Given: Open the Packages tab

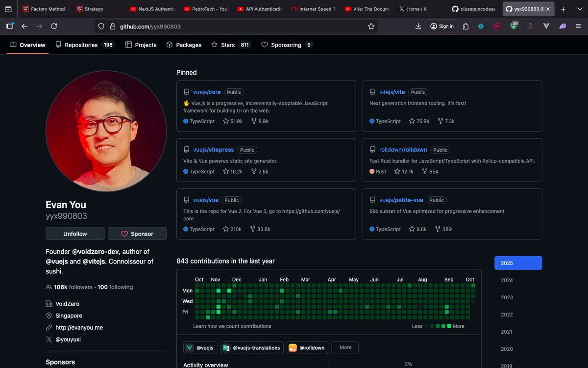Looking at the screenshot, I should [184, 45].
